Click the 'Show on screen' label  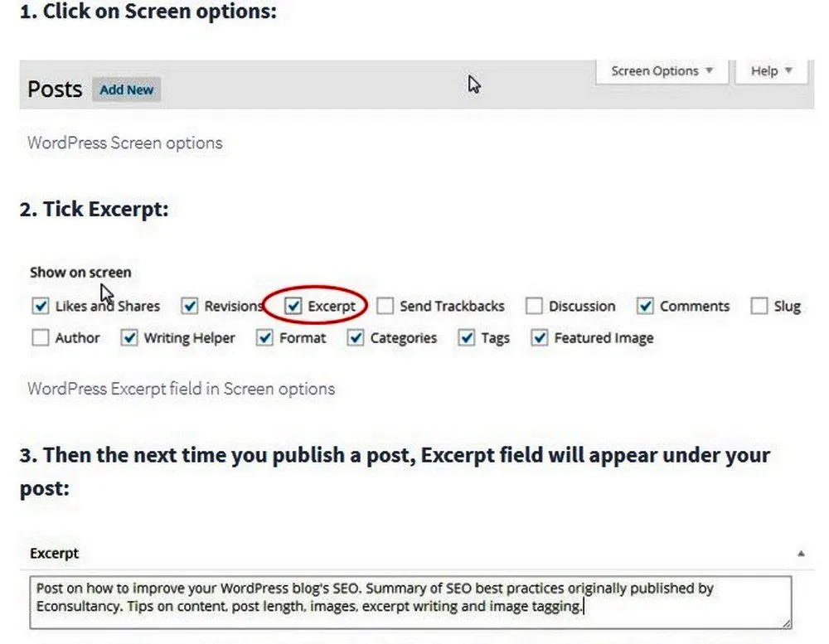80,273
